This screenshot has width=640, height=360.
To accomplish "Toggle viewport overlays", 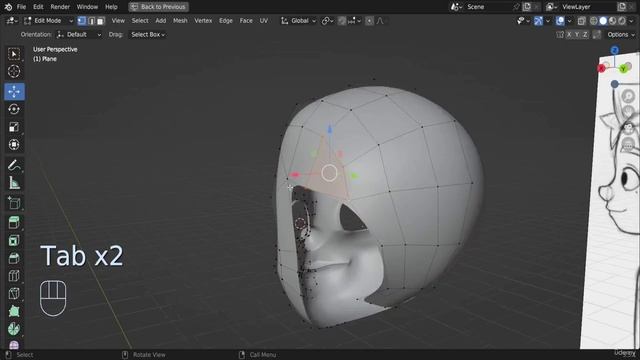I will click(x=560, y=21).
